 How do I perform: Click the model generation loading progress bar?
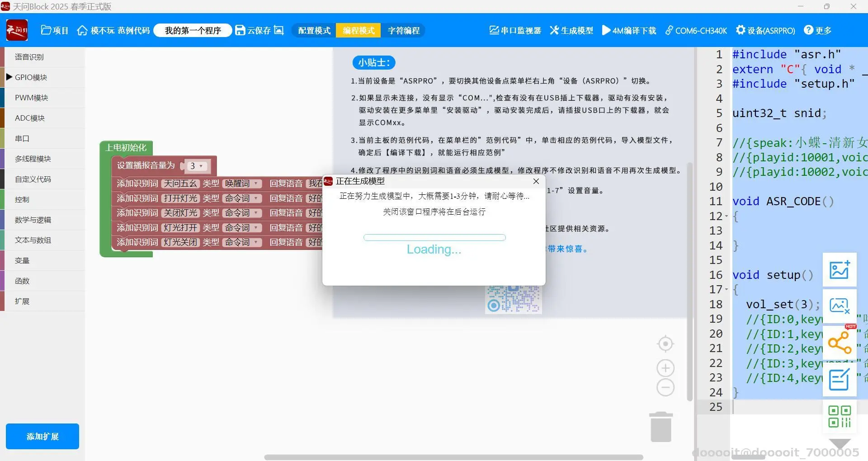(434, 237)
